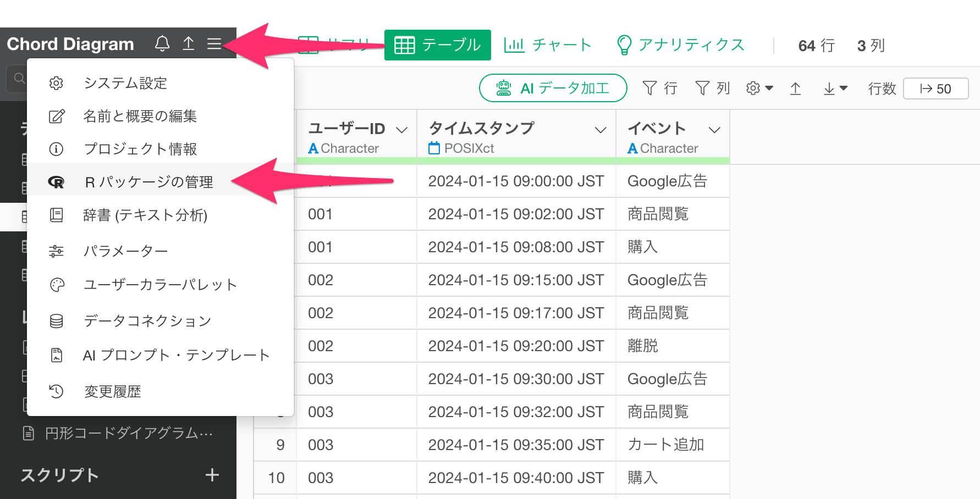This screenshot has height=499, width=980.
Task: Choose データコネクション in the menu
Action: [x=147, y=321]
